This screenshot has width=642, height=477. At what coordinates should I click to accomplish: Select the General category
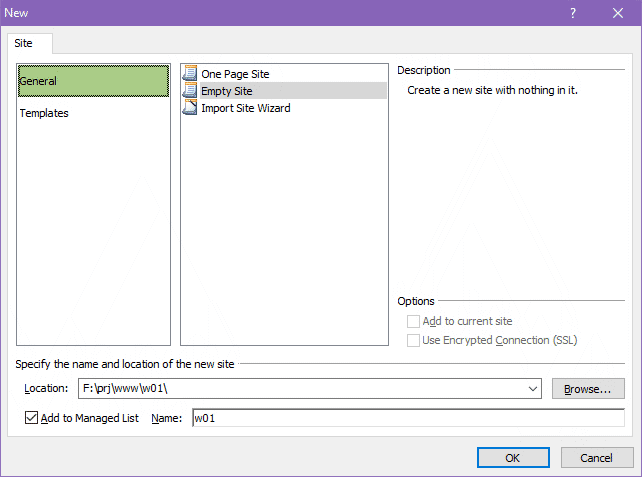pos(93,81)
